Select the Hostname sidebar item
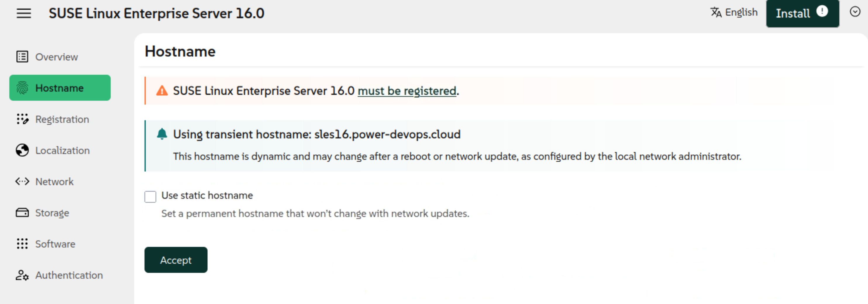Screen dimensions: 868x304 point(60,88)
